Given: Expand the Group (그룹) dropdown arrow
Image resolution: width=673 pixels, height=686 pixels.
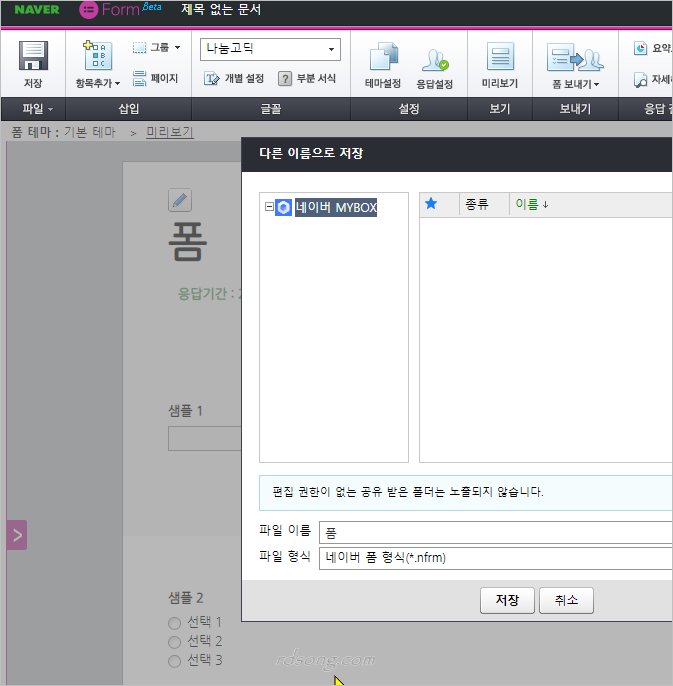Looking at the screenshot, I should pos(177,47).
